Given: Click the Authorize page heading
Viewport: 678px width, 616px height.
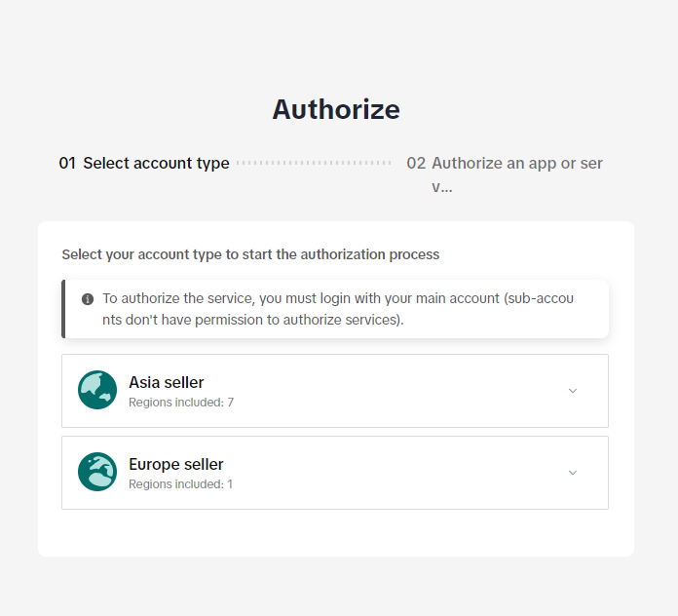Looking at the screenshot, I should click(336, 109).
